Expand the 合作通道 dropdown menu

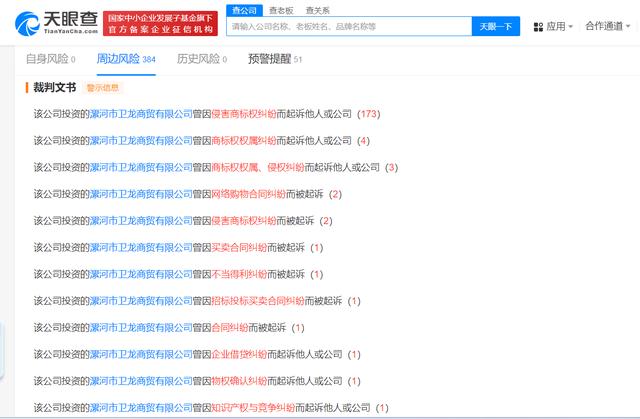[x=607, y=27]
